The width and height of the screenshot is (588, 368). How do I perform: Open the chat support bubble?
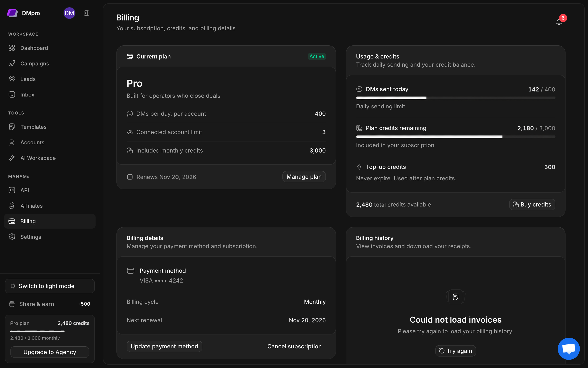[569, 349]
